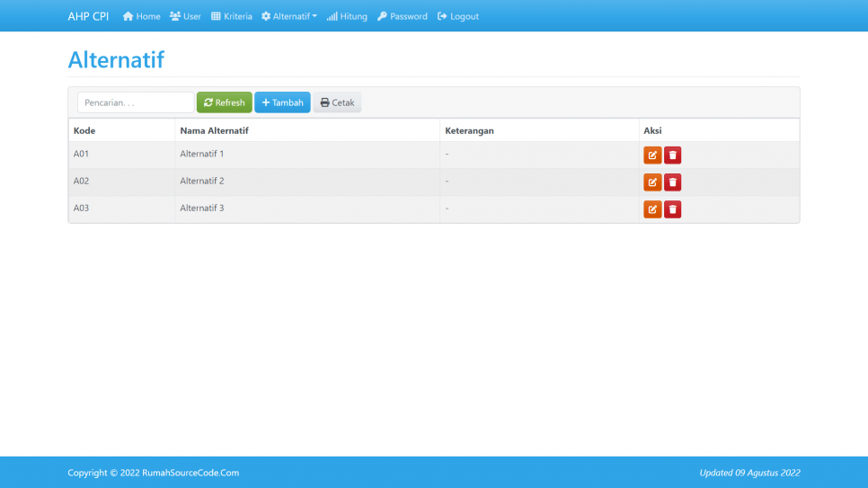This screenshot has width=868, height=488.
Task: Print the list using Cetak button
Action: [x=337, y=102]
